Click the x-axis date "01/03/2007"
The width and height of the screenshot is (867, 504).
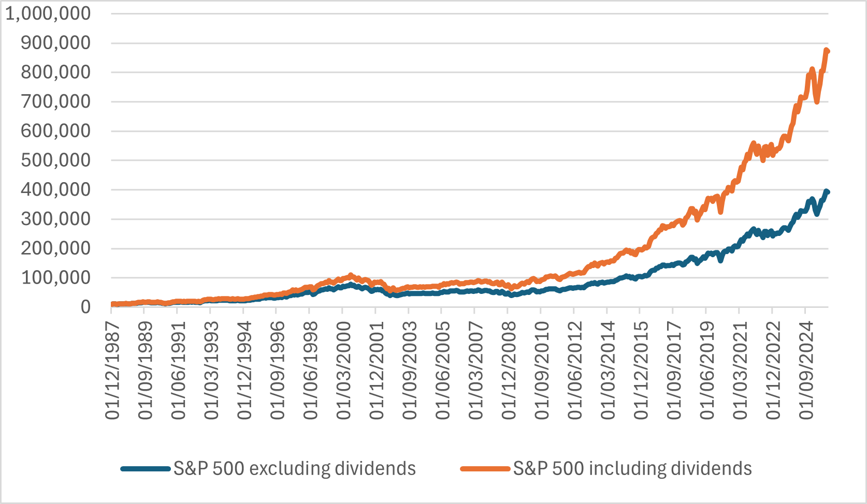click(x=475, y=370)
